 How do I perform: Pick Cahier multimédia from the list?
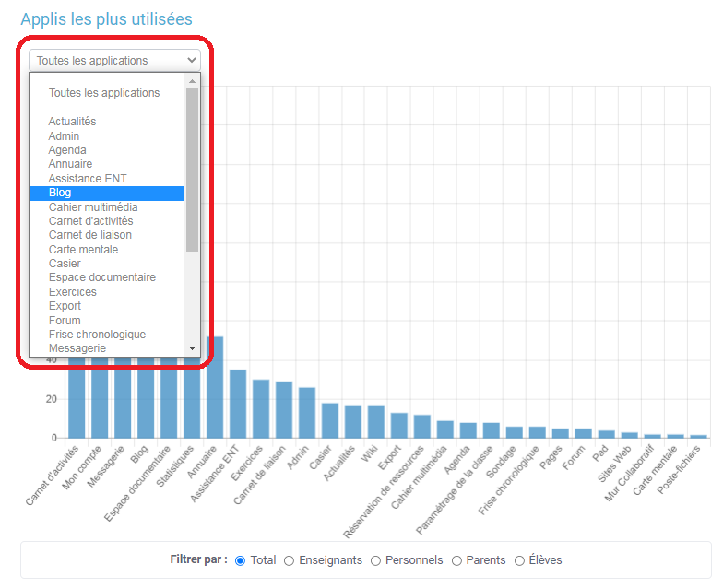[x=107, y=207]
